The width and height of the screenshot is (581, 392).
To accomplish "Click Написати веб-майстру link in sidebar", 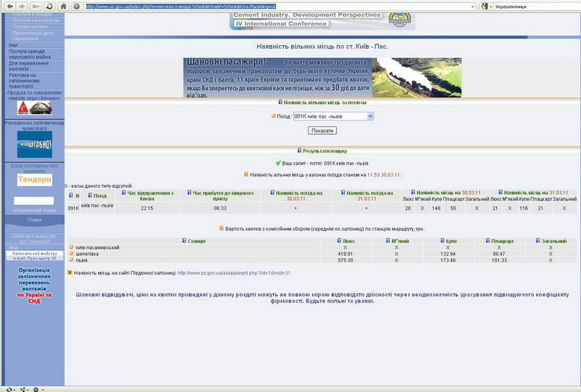I will click(33, 253).
